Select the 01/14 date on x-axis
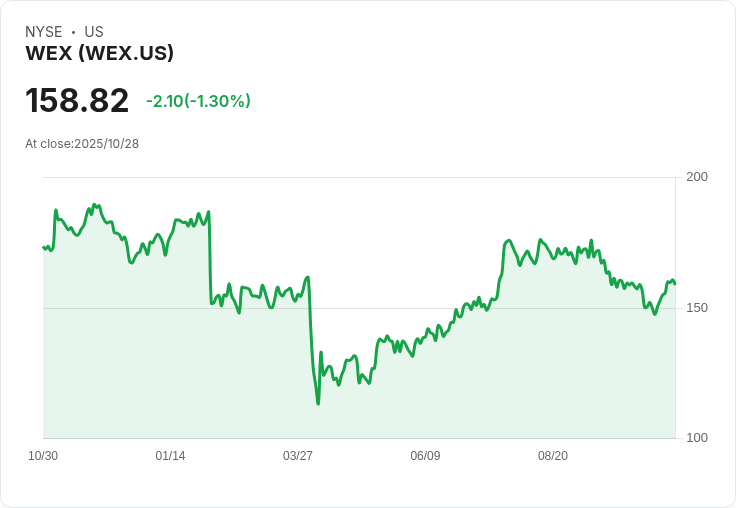736x508 pixels. (x=170, y=456)
